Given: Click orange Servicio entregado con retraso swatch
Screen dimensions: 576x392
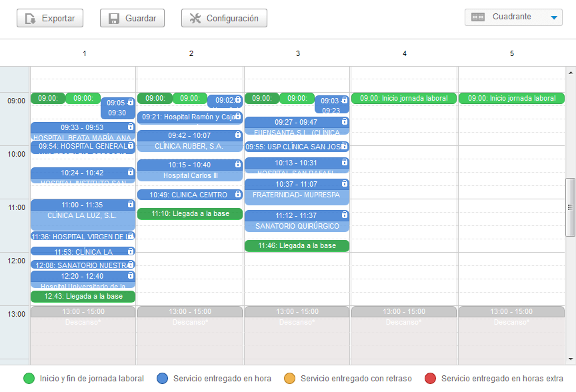Looking at the screenshot, I should tap(289, 379).
